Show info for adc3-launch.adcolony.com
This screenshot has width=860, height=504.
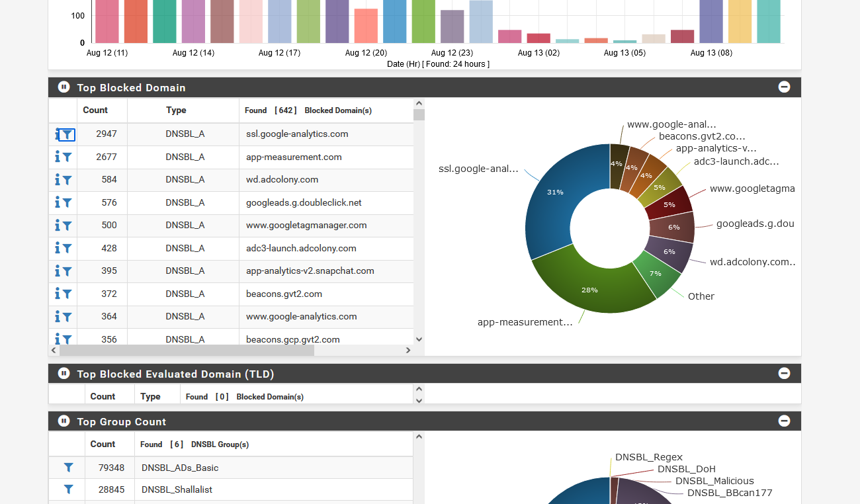[x=58, y=248]
